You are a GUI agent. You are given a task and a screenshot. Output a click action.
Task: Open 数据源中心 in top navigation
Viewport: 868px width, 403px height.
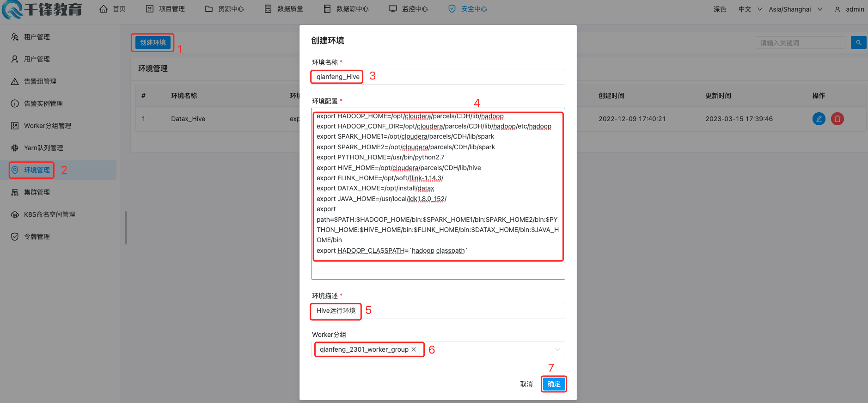coord(346,9)
